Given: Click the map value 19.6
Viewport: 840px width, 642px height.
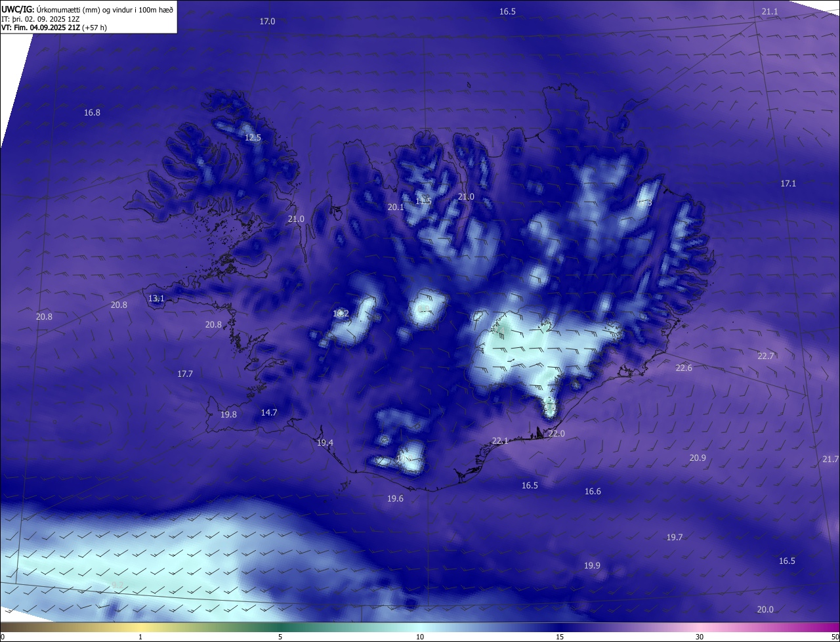Looking at the screenshot, I should 395,498.
